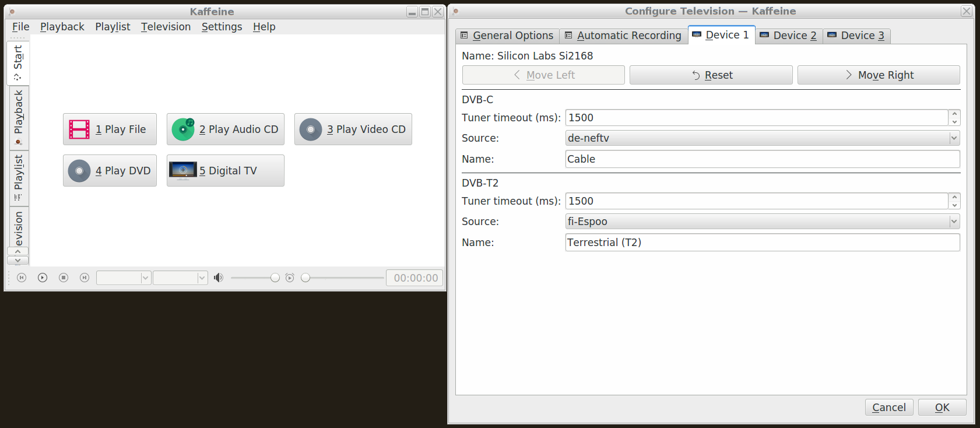Screen dimensions: 980x428
Task: Confirm the dialog with OK
Action: click(942, 407)
